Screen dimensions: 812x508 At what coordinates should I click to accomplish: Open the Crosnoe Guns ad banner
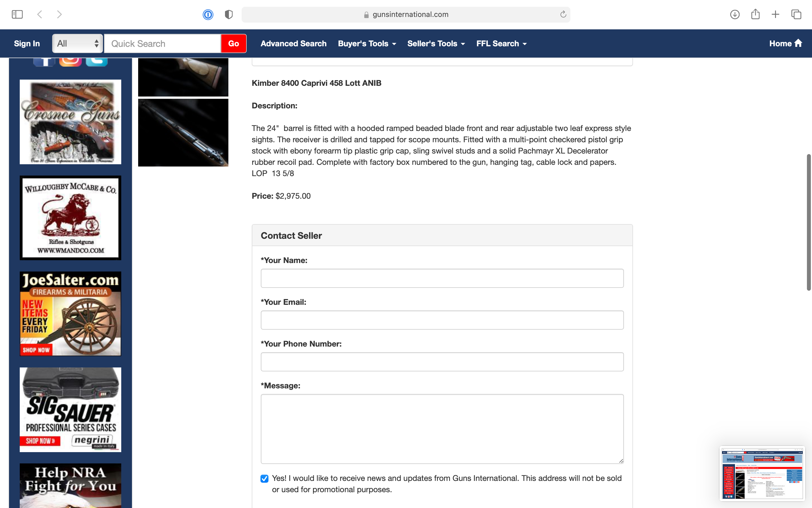click(x=70, y=122)
